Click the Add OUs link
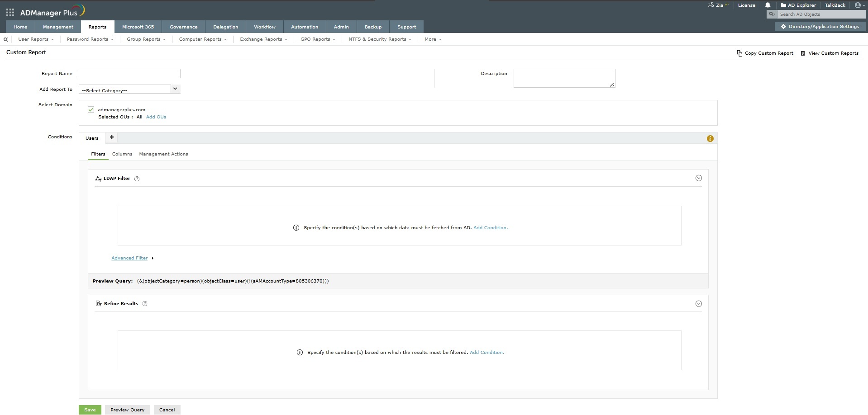 [156, 117]
